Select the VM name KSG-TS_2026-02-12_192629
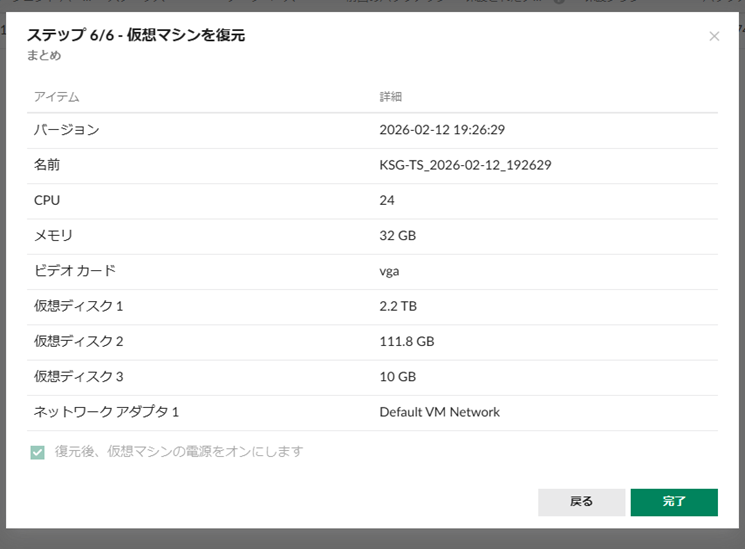This screenshot has width=745, height=549. click(x=465, y=165)
